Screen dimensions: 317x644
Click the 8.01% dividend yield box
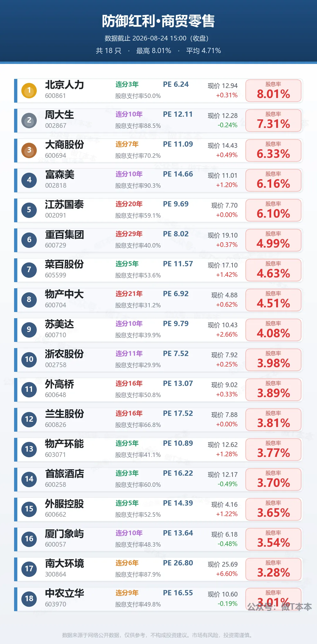pos(273,91)
